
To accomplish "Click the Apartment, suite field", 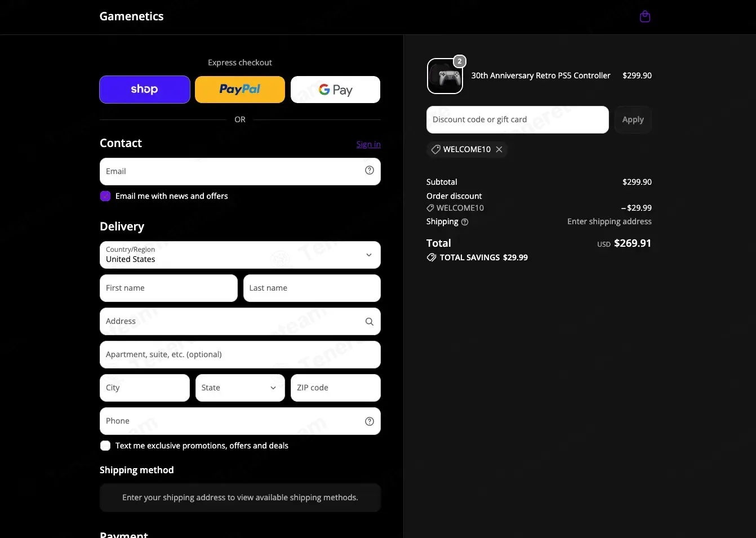I will click(x=240, y=355).
